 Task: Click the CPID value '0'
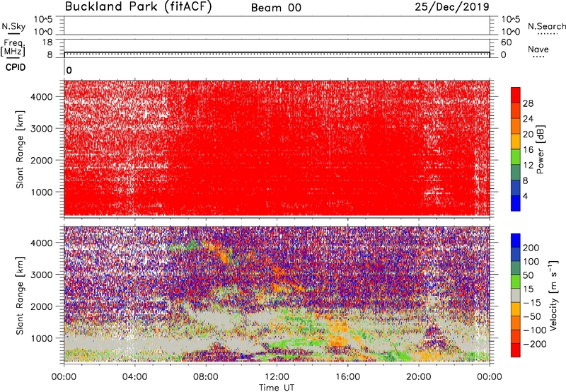pyautogui.click(x=69, y=70)
